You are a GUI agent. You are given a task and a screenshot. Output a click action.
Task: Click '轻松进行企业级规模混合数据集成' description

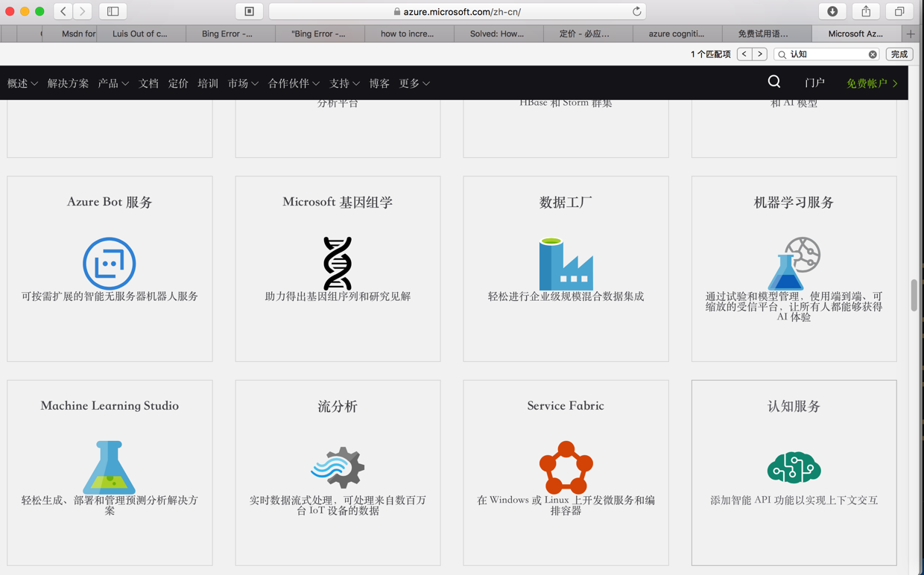566,296
